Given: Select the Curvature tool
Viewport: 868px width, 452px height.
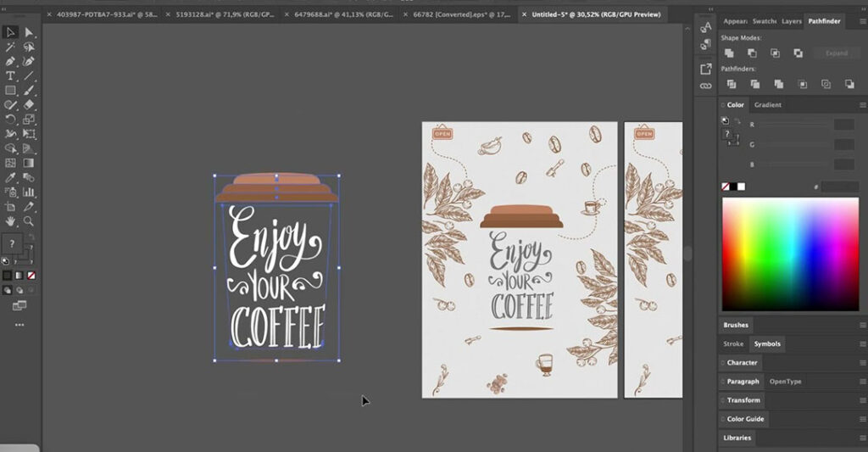Looking at the screenshot, I should click(29, 62).
